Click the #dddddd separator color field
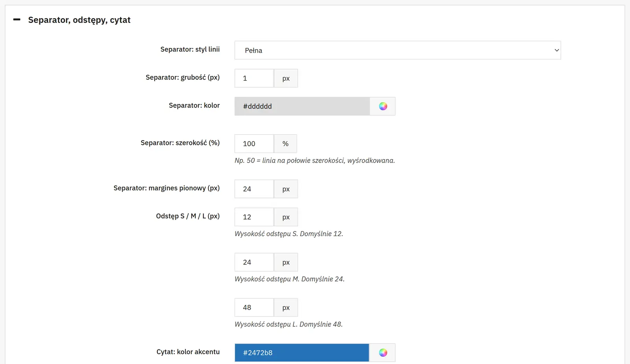This screenshot has height=364, width=630. click(302, 106)
